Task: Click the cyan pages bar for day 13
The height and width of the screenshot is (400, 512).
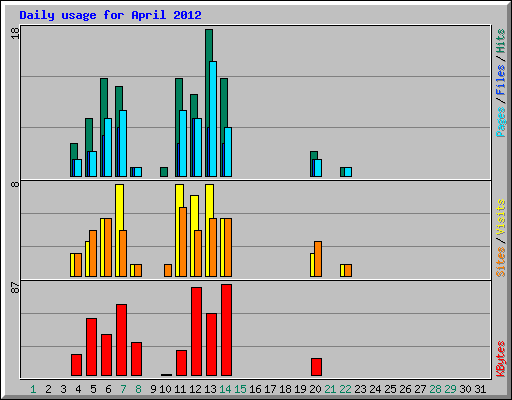Action: coord(213,119)
